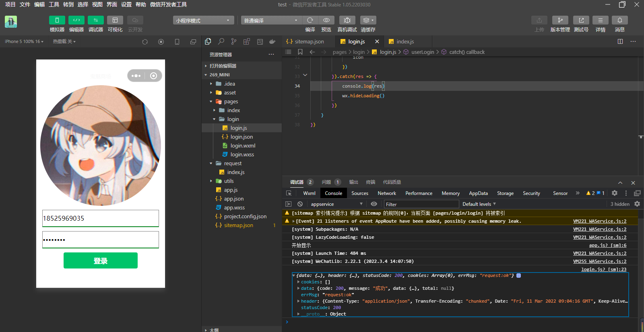The height and width of the screenshot is (332, 644).
Task: Open the Wxml tab
Action: point(309,193)
